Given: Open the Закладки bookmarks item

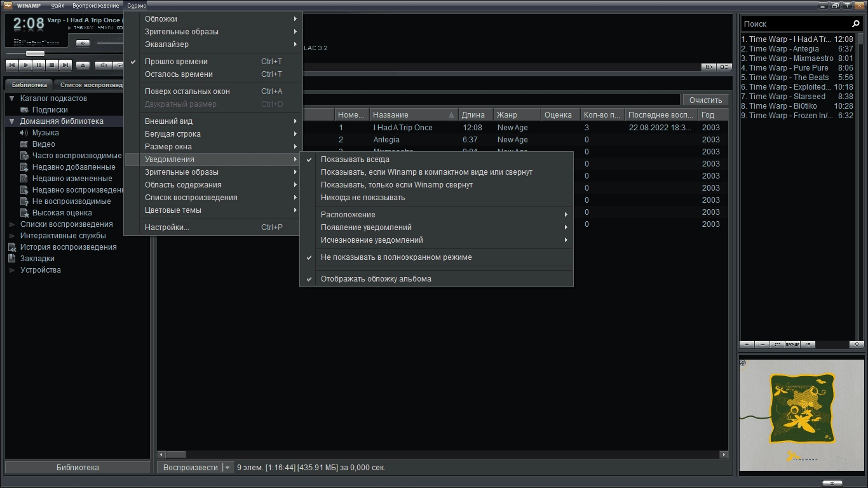Looking at the screenshot, I should click(x=37, y=259).
